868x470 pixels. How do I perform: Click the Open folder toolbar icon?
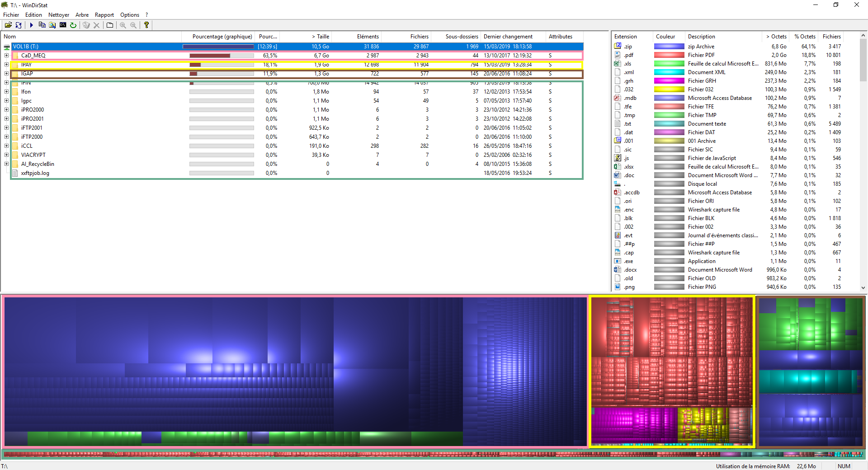tap(8, 25)
